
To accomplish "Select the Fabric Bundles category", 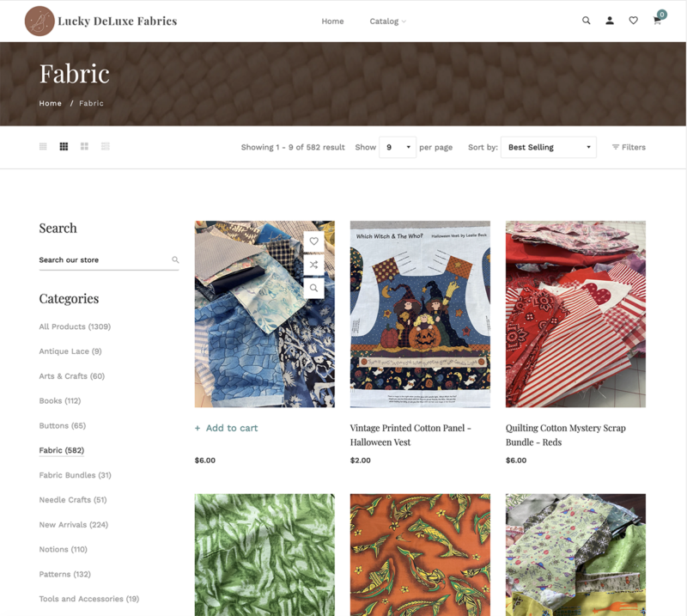I will [x=75, y=475].
